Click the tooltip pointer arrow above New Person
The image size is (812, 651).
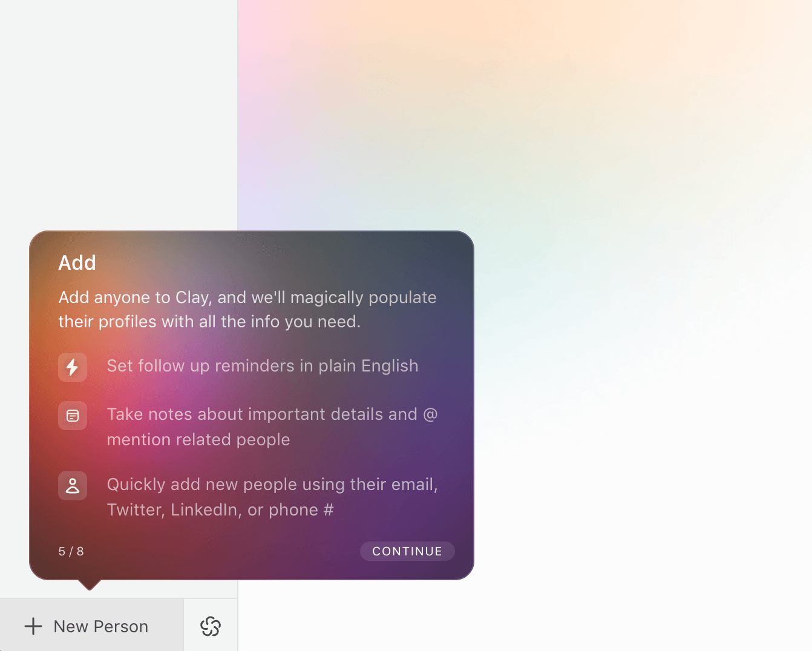[x=90, y=584]
